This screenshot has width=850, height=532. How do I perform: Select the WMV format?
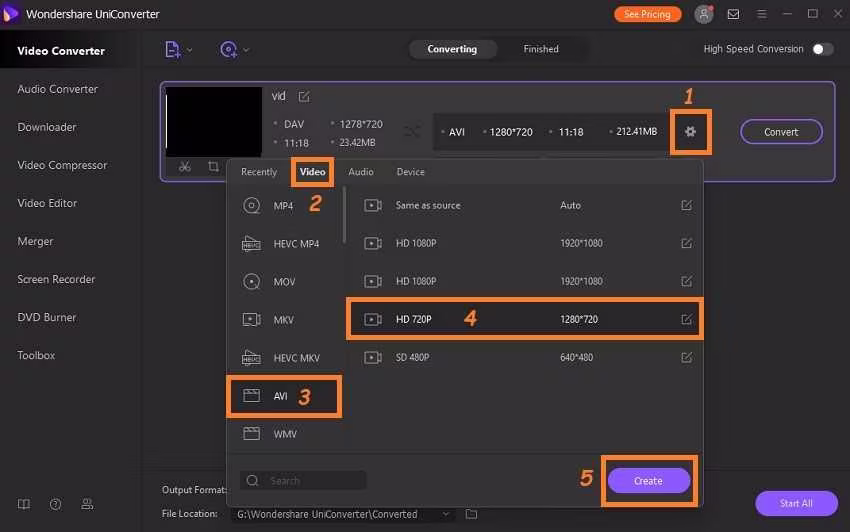[284, 434]
